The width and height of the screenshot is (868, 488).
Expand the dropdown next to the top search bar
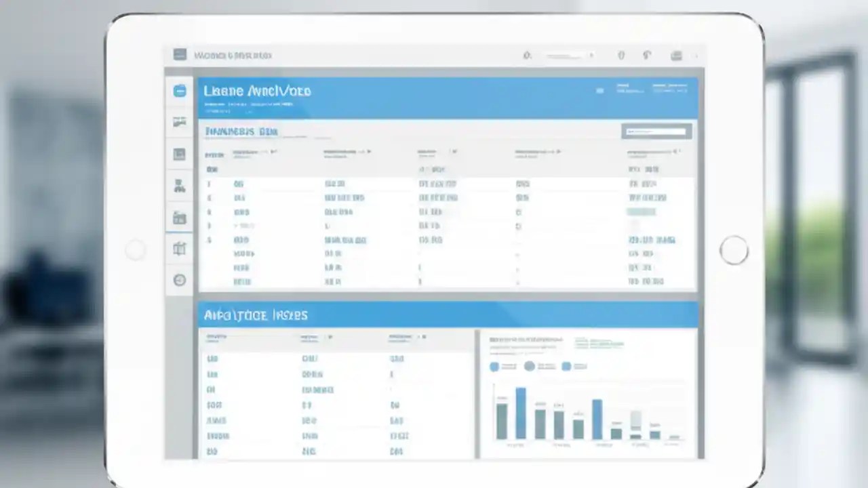click(x=591, y=56)
